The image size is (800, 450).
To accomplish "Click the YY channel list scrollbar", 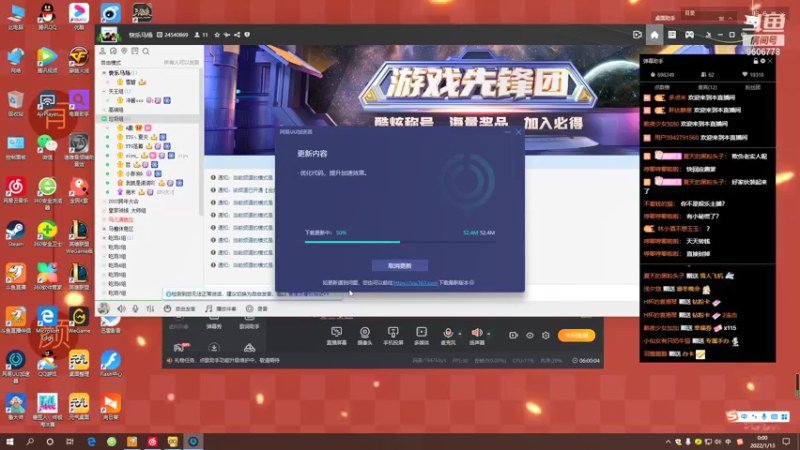I will [x=201, y=141].
